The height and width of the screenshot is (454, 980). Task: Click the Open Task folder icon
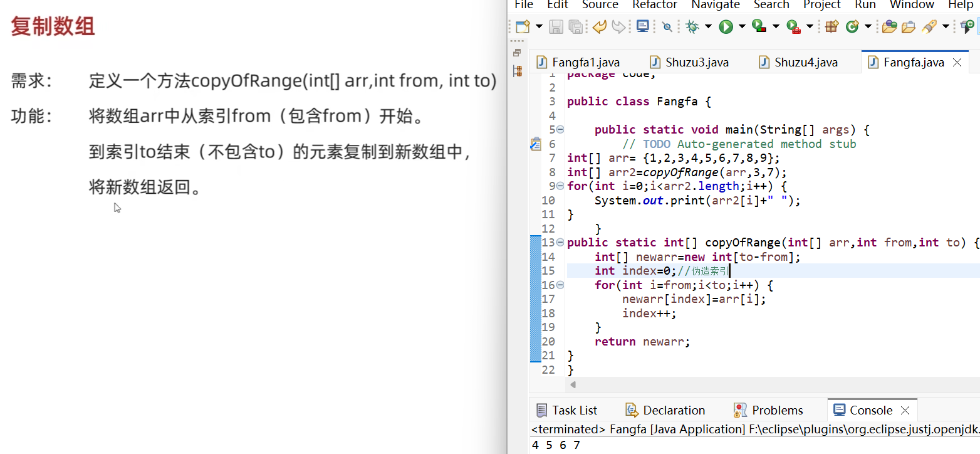pos(909,26)
